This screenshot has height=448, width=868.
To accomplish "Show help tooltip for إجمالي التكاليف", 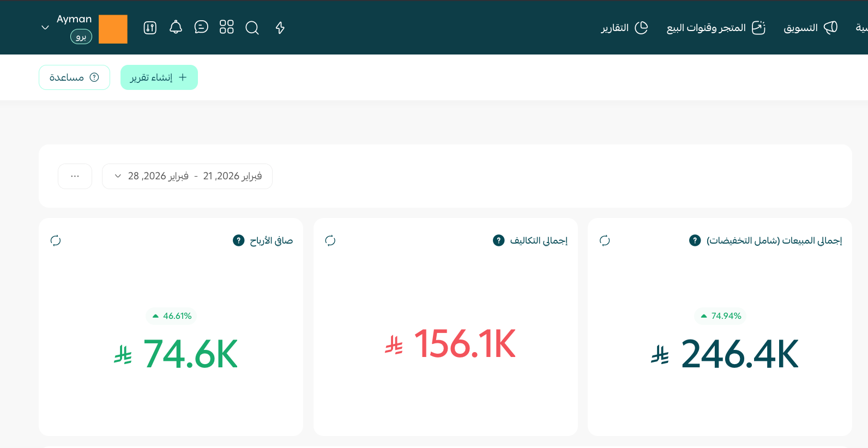I will [x=499, y=240].
